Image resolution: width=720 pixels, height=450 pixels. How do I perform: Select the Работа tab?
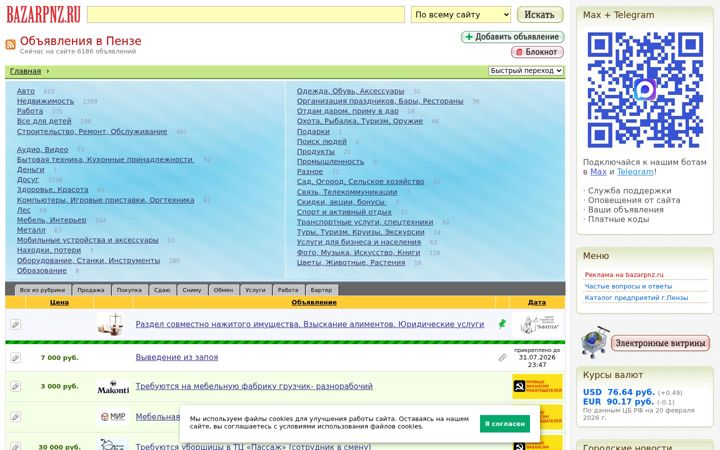point(288,290)
